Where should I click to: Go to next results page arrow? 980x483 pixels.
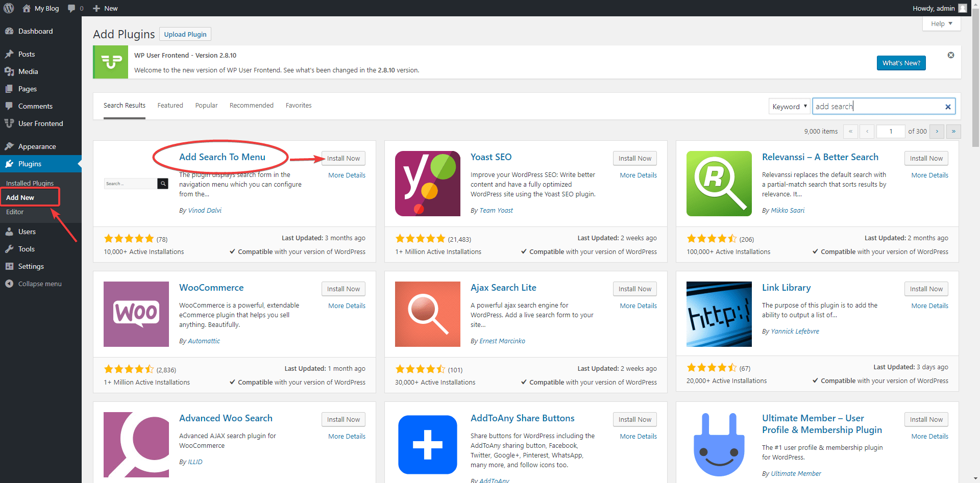[x=937, y=131]
